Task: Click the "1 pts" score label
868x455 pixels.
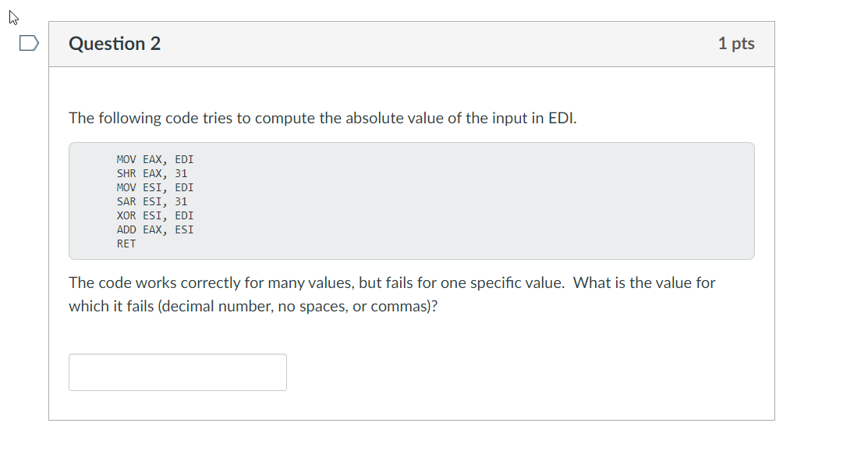Action: tap(736, 43)
